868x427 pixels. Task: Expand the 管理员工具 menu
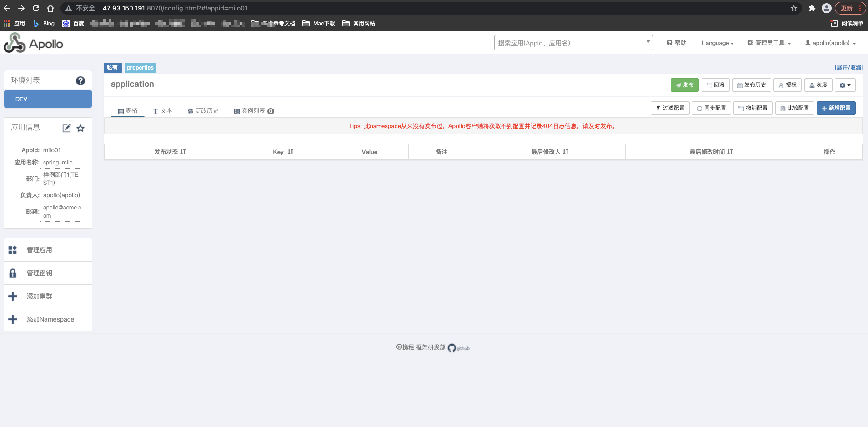point(769,43)
